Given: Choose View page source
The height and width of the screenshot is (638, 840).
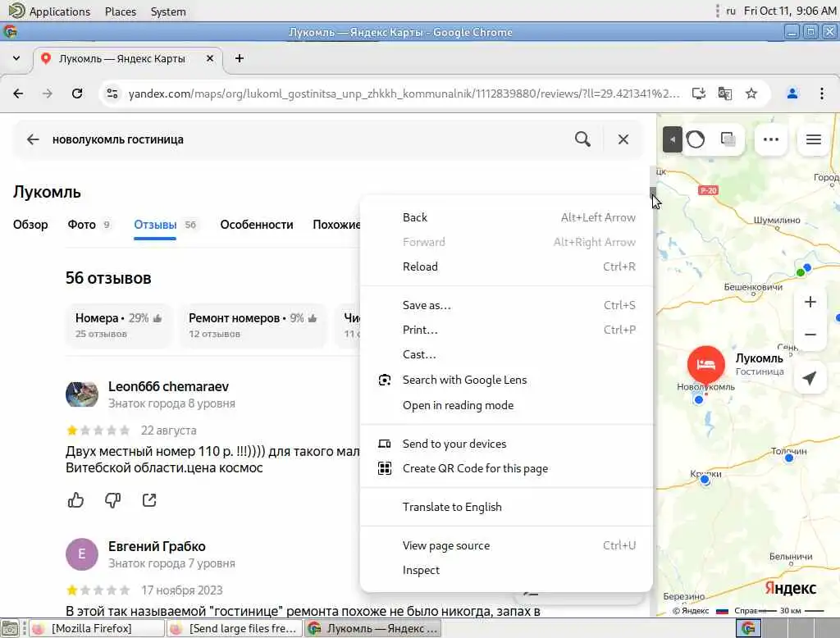Looking at the screenshot, I should coord(506,546).
